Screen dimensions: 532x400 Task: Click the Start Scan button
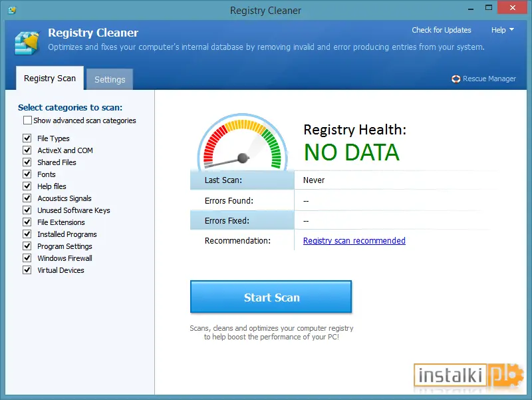pos(271,297)
